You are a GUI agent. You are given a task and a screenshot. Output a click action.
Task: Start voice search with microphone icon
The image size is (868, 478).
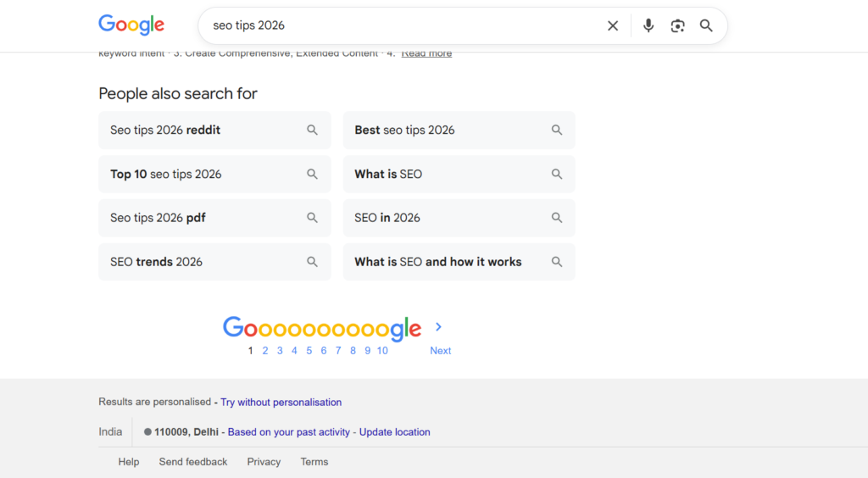648,25
